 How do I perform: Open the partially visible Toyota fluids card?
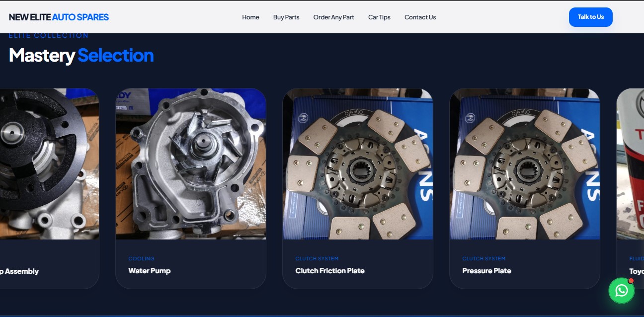point(630,189)
